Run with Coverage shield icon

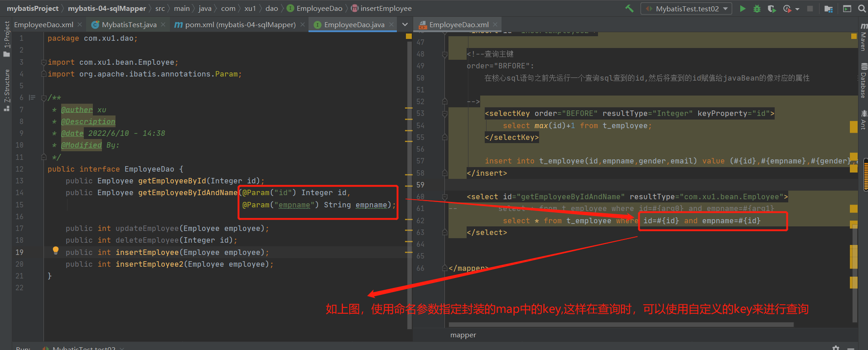[x=772, y=9]
